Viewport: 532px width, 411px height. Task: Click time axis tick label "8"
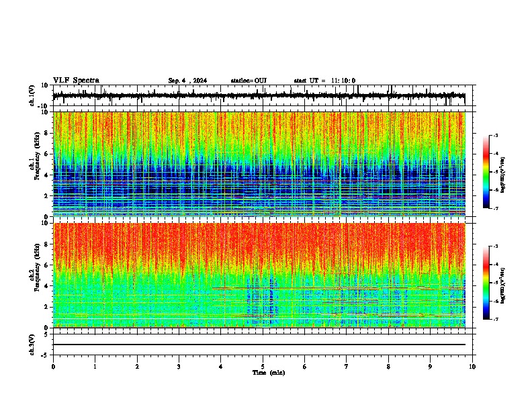(388, 367)
